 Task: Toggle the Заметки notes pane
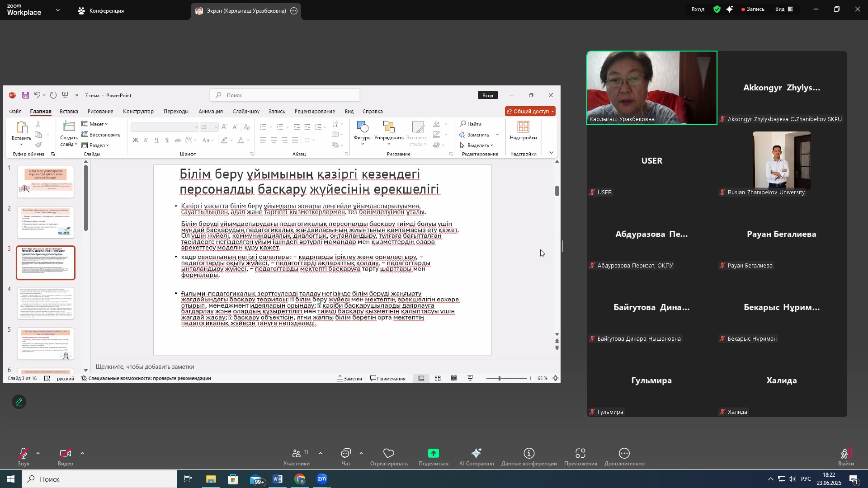click(x=349, y=379)
